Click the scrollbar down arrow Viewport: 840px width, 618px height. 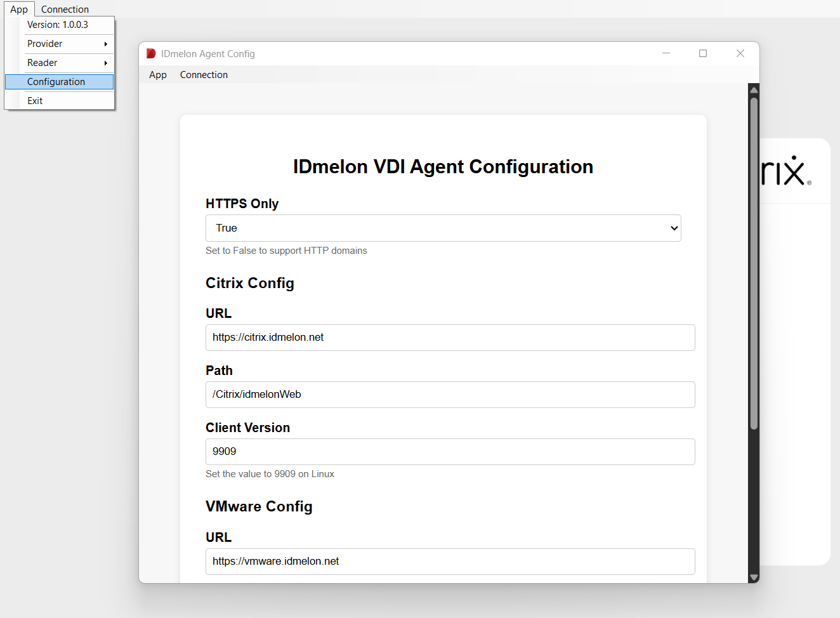coord(754,578)
